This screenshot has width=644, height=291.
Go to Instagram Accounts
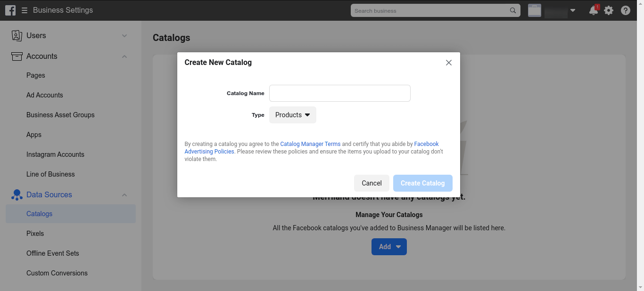point(55,154)
